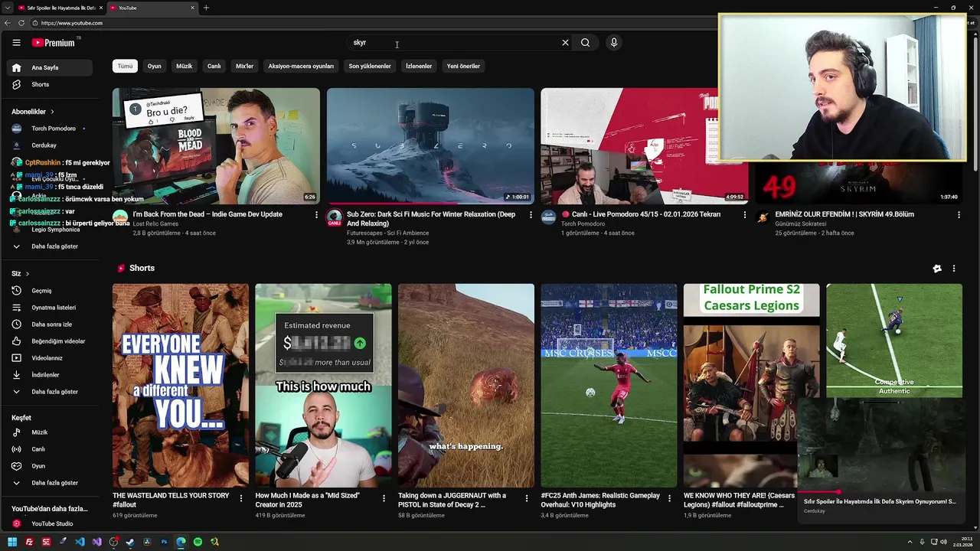980x551 pixels.
Task: Clear the search box with the X
Action: click(565, 43)
